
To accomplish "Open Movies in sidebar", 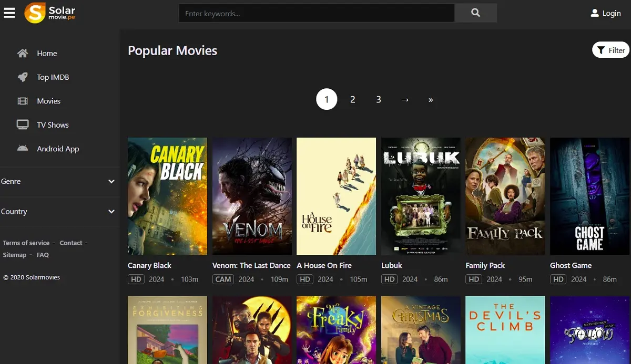I will click(49, 101).
